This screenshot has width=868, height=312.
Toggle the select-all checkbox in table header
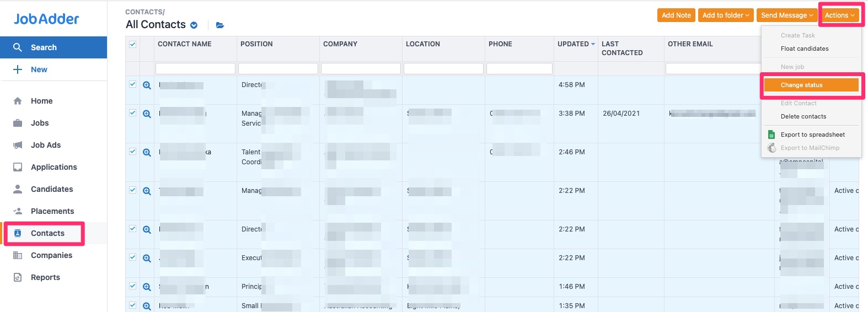pos(132,44)
